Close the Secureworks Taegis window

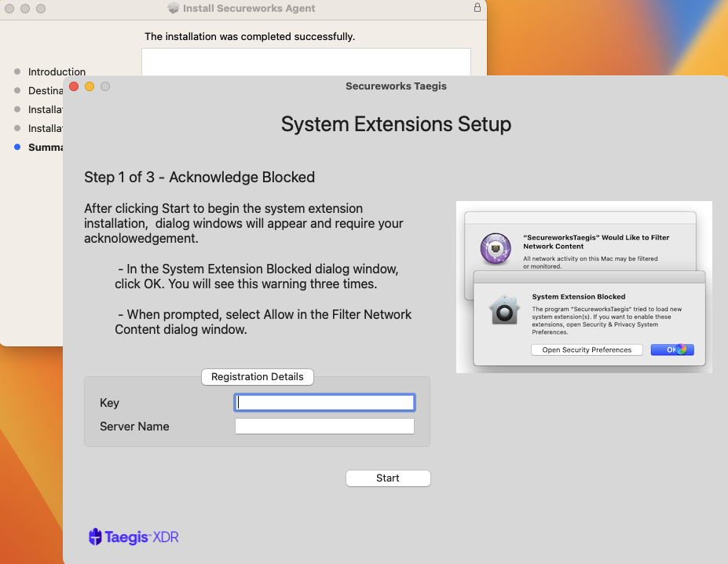[74, 86]
